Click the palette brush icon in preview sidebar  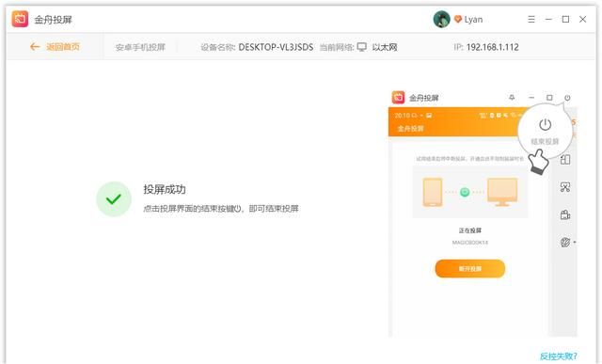tap(565, 243)
